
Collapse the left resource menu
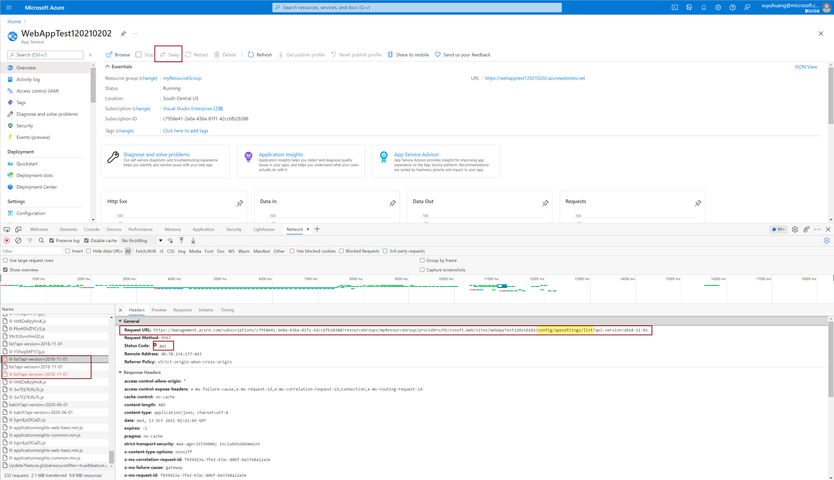click(x=90, y=55)
